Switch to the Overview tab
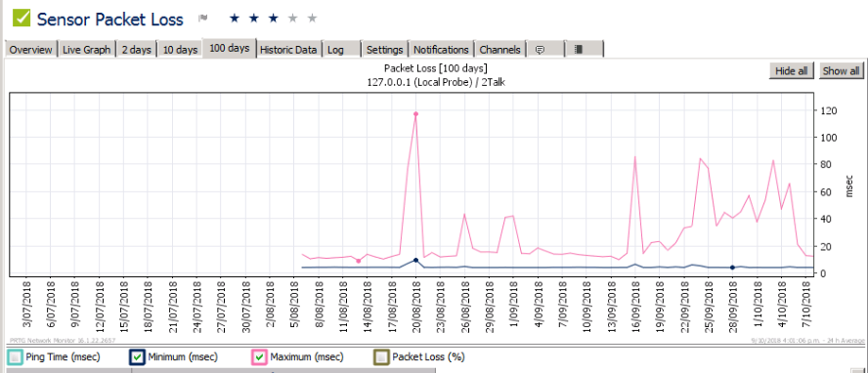The image size is (868, 373). click(x=31, y=49)
